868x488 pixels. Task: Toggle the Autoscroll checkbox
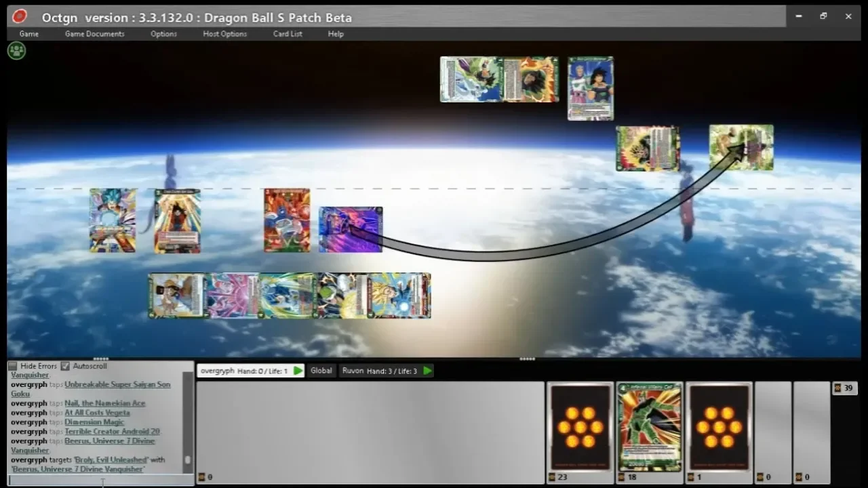tap(65, 366)
